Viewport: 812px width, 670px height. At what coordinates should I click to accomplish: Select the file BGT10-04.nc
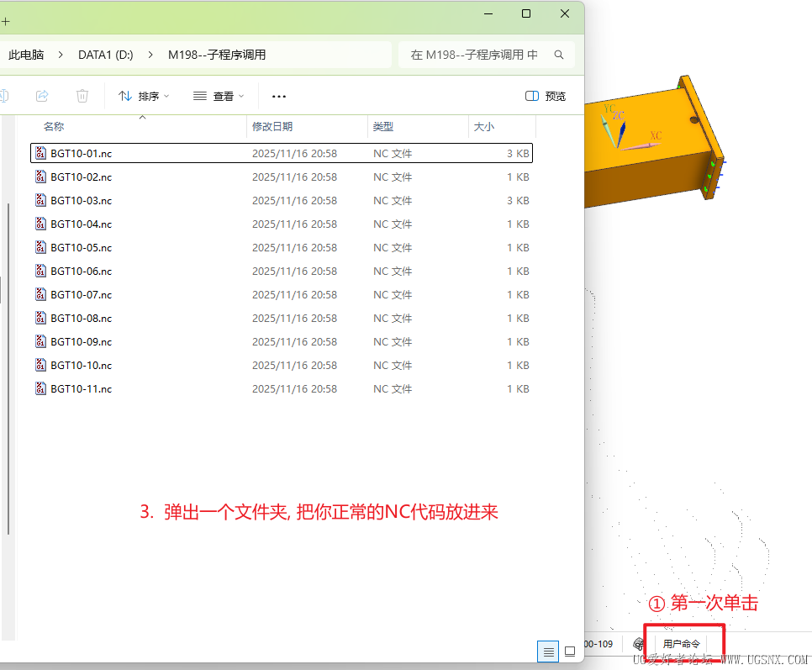click(x=282, y=224)
